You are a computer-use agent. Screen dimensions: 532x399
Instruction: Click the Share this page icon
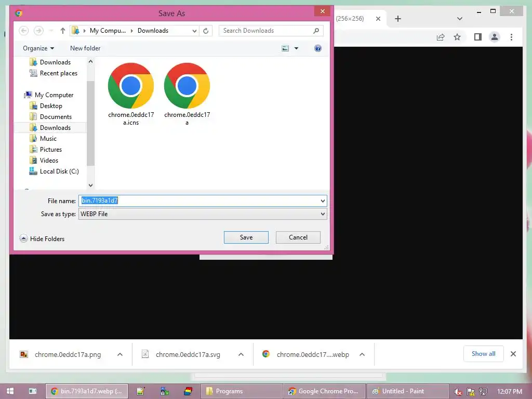pyautogui.click(x=441, y=37)
